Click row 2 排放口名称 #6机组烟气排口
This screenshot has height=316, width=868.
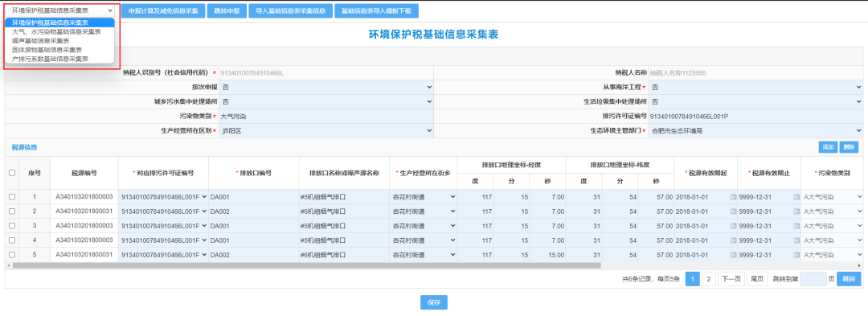click(344, 211)
